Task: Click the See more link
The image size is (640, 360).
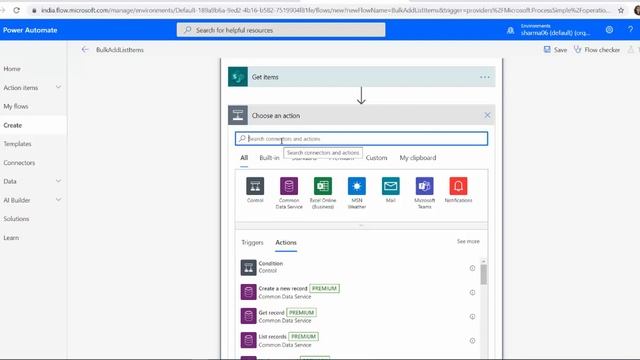Action: (x=468, y=241)
